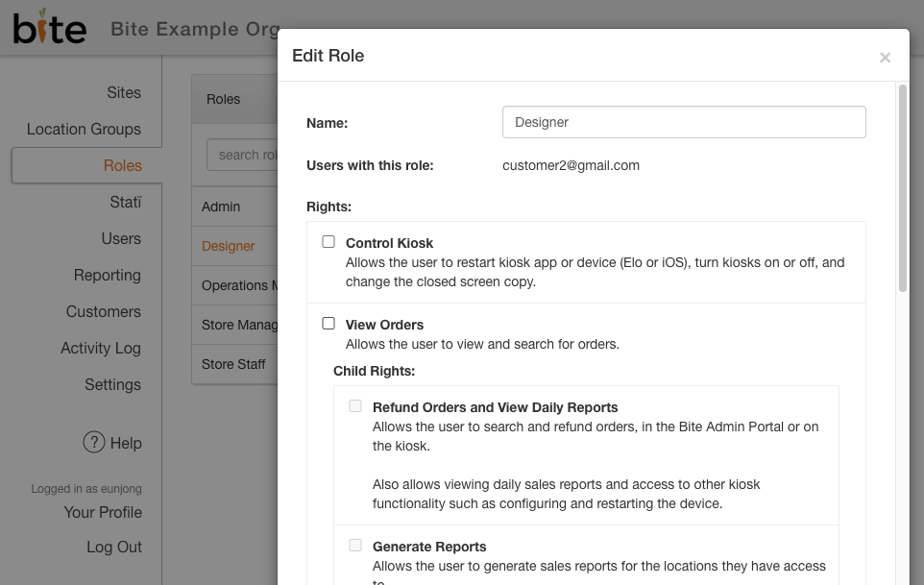Screen dimensions: 924x585
Task: Check the View Orders right
Action: tap(328, 324)
